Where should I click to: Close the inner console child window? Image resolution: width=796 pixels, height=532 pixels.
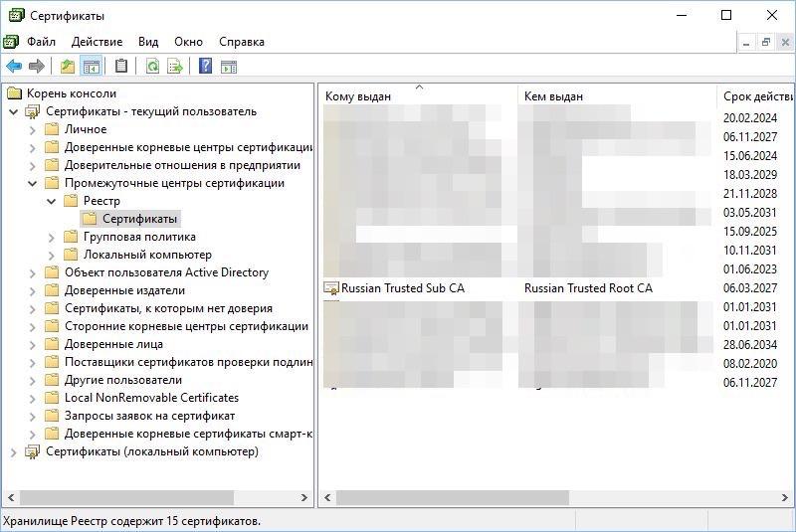coord(785,43)
